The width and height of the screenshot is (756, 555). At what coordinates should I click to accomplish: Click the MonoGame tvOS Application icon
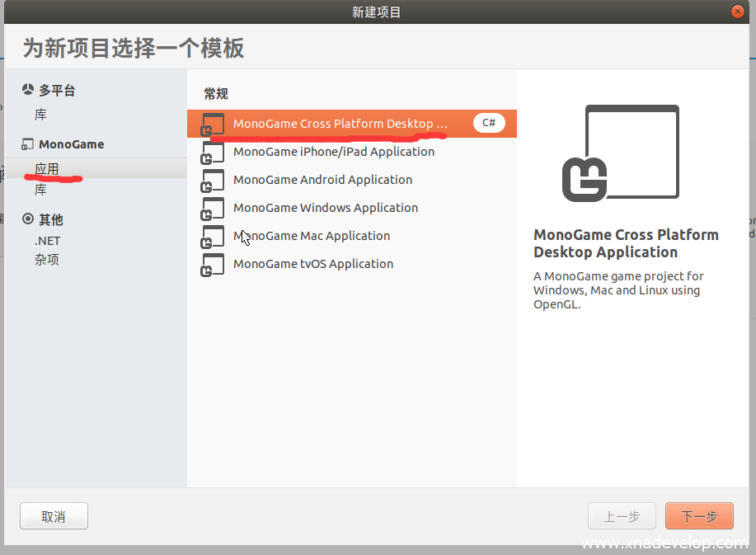(x=214, y=264)
